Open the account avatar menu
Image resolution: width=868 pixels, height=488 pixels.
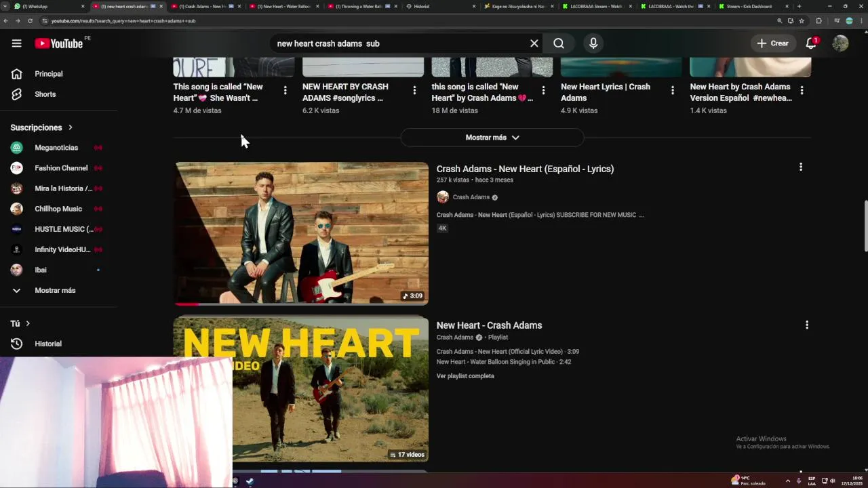pyautogui.click(x=840, y=43)
